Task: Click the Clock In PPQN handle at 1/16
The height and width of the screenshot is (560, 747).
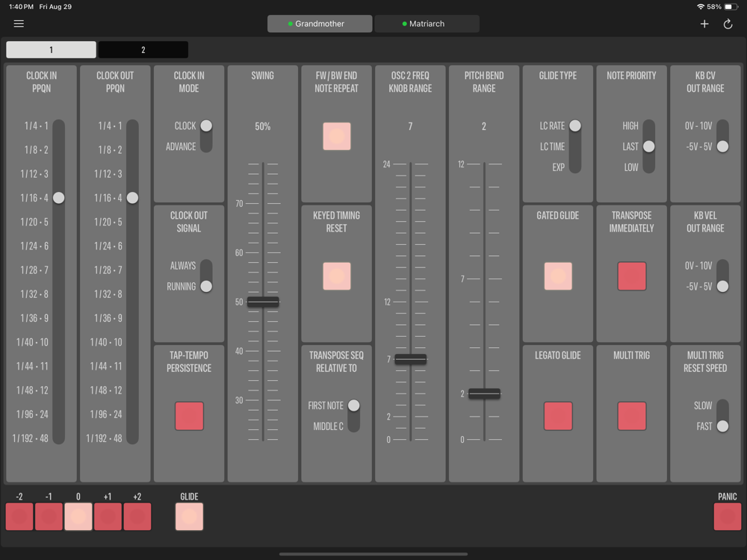Action: pos(58,198)
